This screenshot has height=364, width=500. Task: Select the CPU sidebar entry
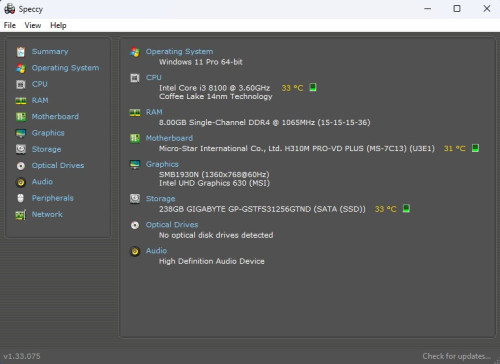[40, 84]
